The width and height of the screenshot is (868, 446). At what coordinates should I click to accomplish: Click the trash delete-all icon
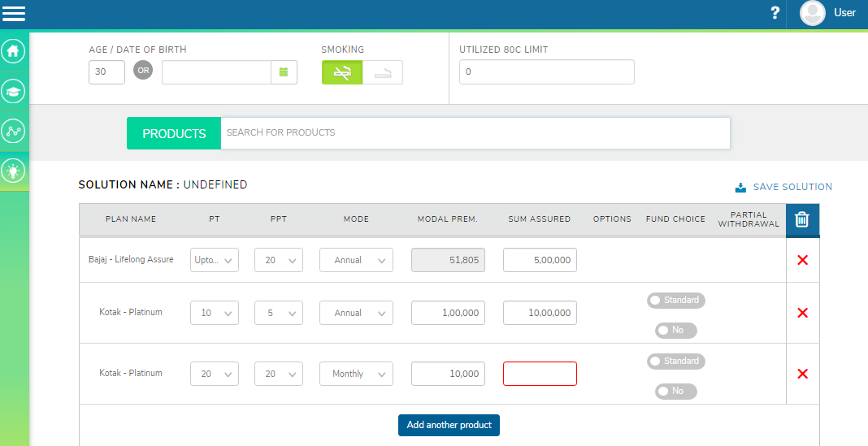tap(802, 219)
